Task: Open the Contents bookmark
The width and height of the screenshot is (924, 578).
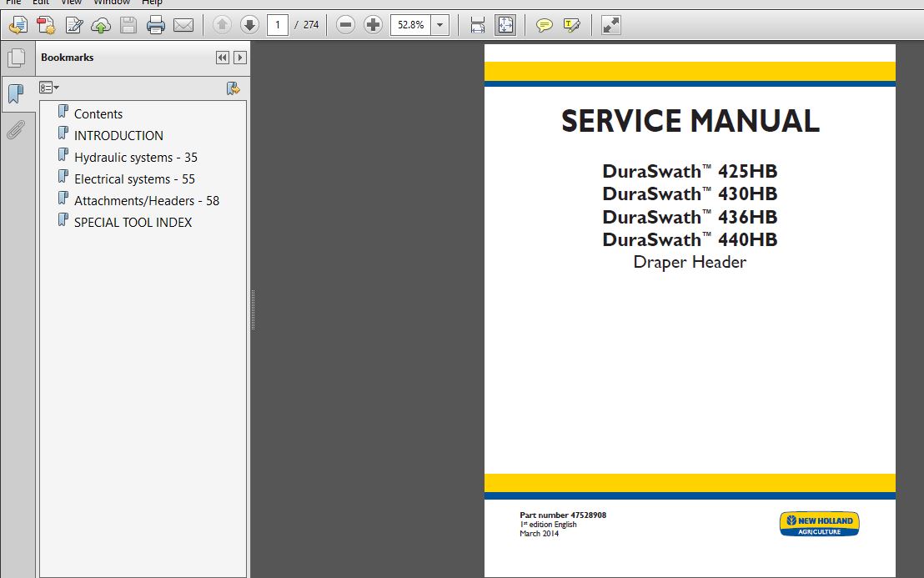Action: pyautogui.click(x=98, y=113)
